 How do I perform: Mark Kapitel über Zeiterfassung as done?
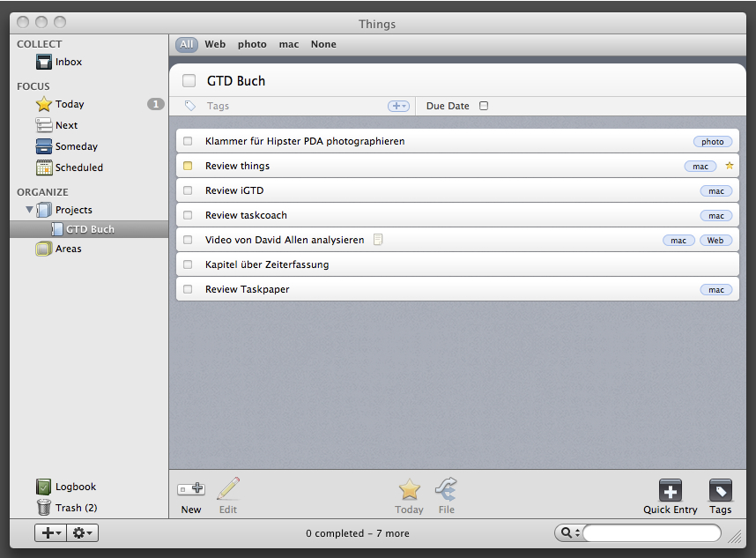coord(188,264)
